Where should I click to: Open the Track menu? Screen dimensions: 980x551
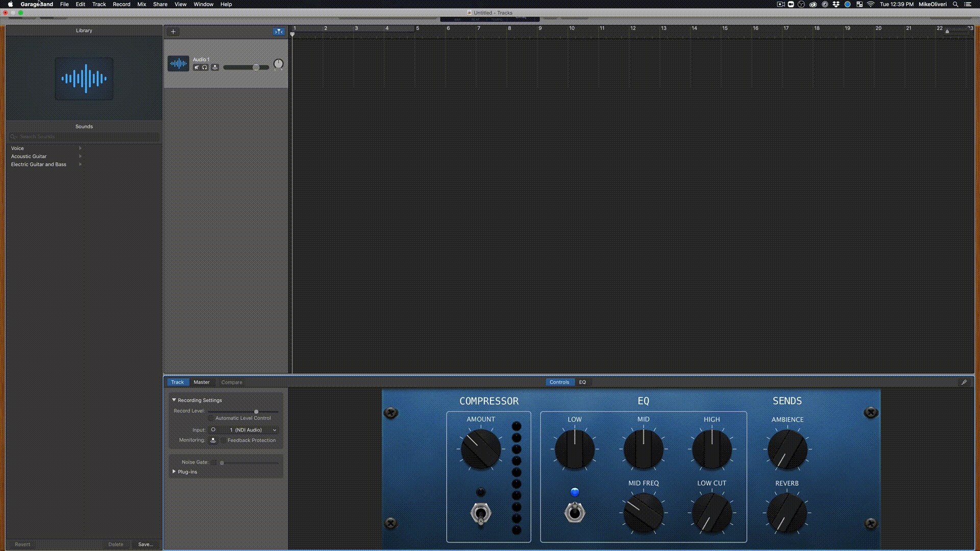(x=99, y=4)
